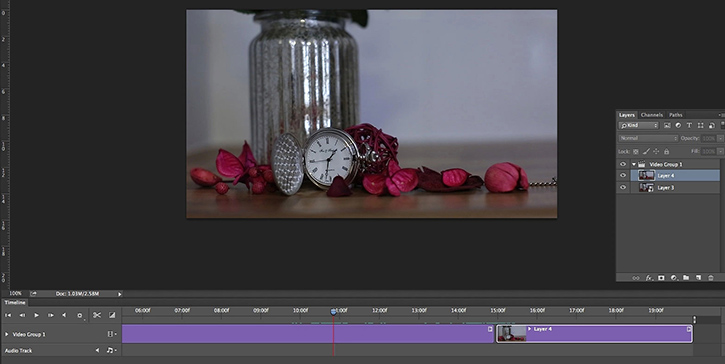Click the status bar share icon
The width and height of the screenshot is (725, 364).
(x=33, y=293)
